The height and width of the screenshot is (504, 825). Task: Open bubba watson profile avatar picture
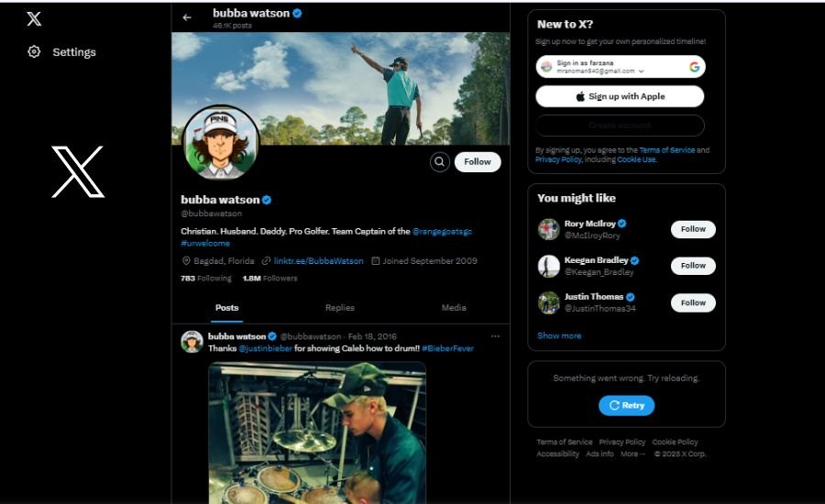coord(221,143)
